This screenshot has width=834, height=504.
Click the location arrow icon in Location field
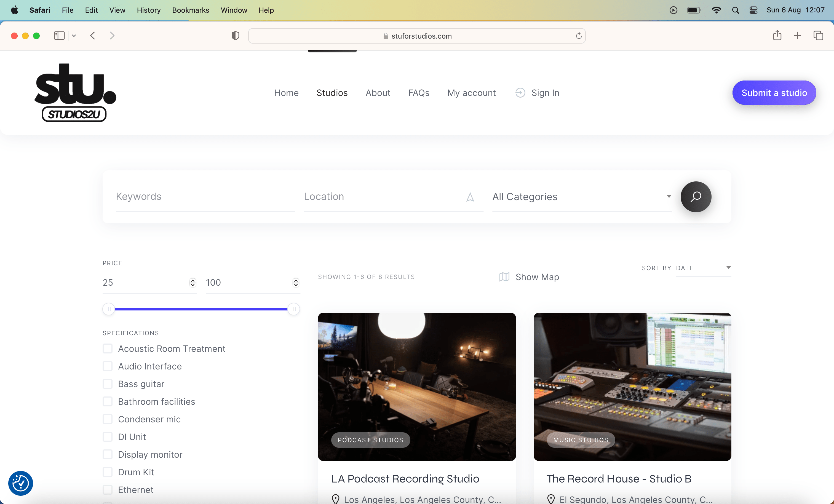click(470, 197)
